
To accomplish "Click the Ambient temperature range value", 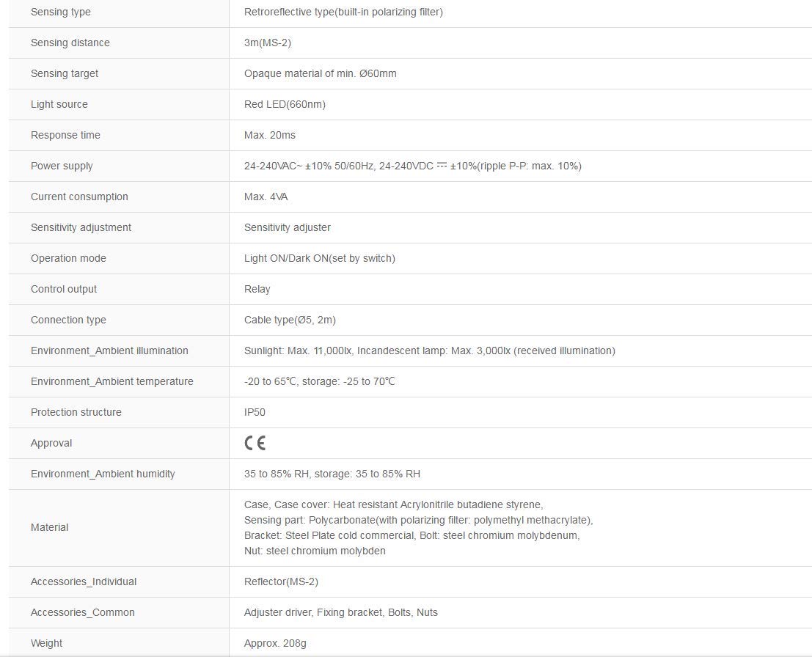I will point(320,381).
